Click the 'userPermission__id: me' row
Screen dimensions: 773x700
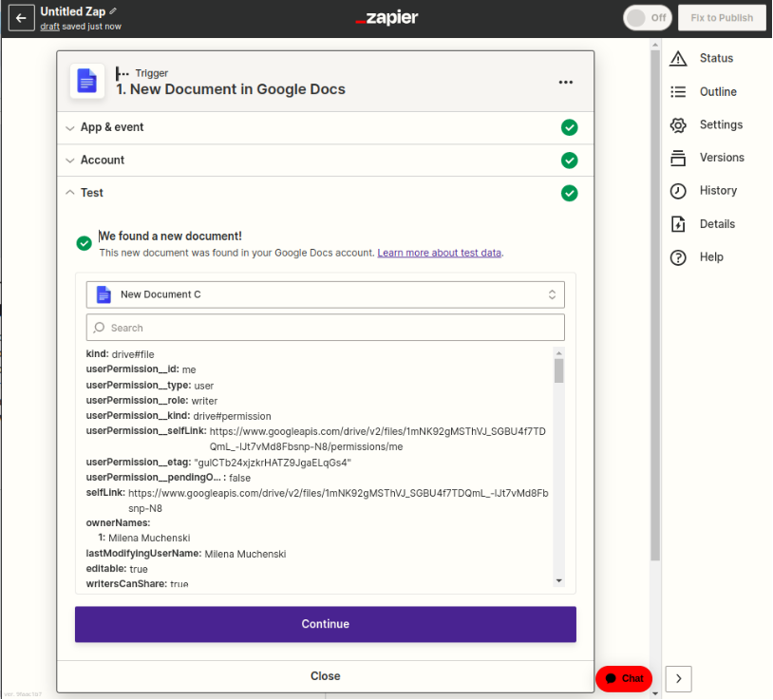pos(141,369)
